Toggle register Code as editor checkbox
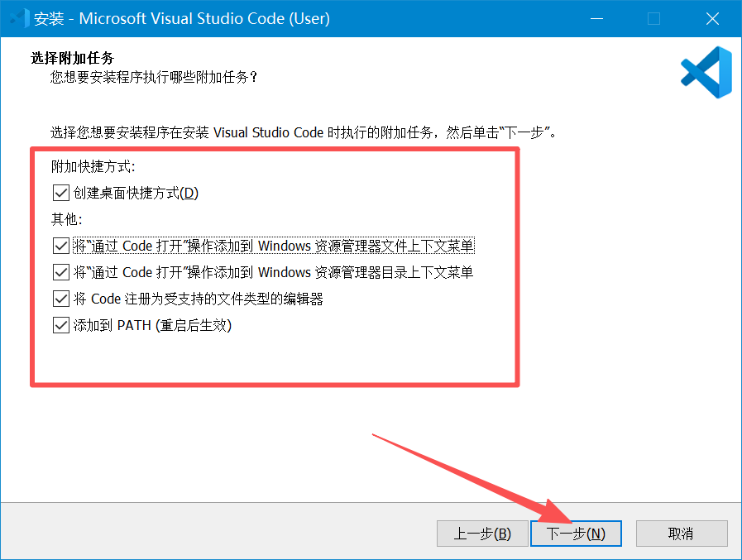This screenshot has width=742, height=560. coord(61,299)
